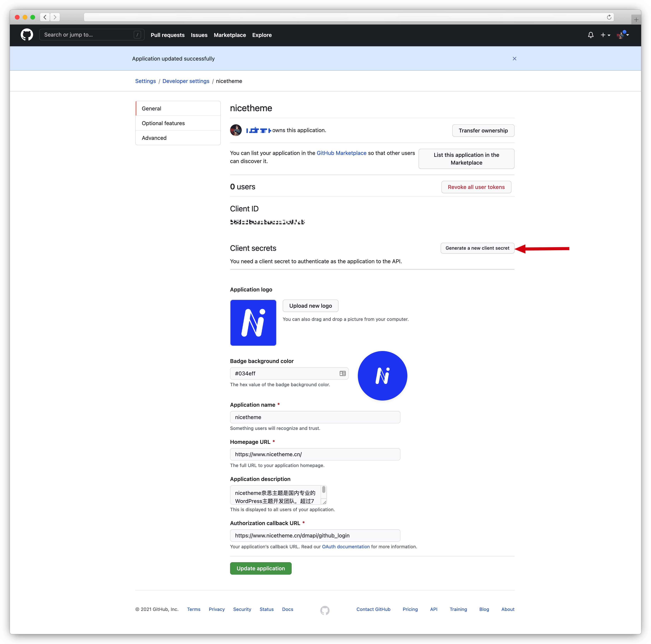The image size is (651, 644).
Task: Open the Blog footer link
Action: (x=484, y=609)
